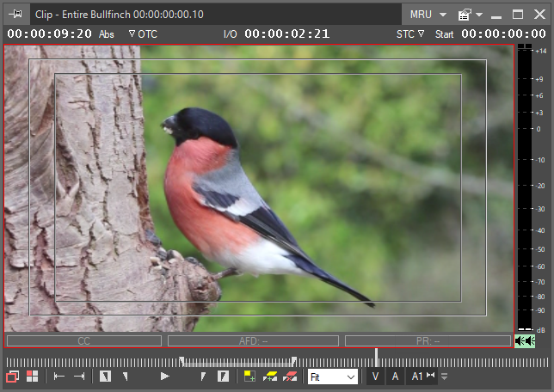The image size is (554, 392).
Task: Click the red-white grid view icon
Action: pos(32,377)
